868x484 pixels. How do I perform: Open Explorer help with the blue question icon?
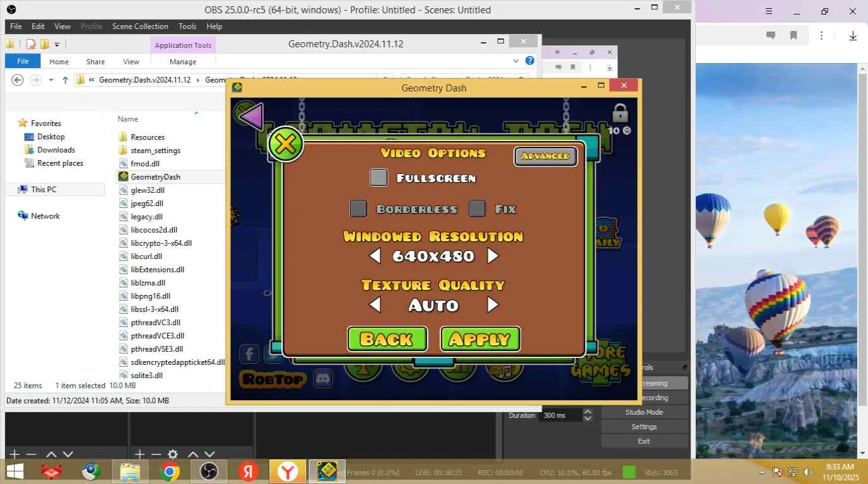[530, 61]
